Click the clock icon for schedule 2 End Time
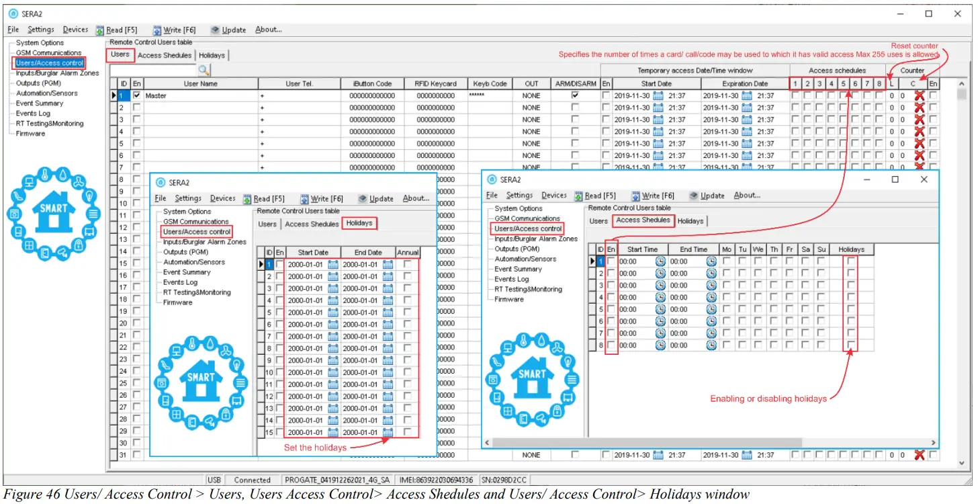The height and width of the screenshot is (504, 980). pos(711,273)
